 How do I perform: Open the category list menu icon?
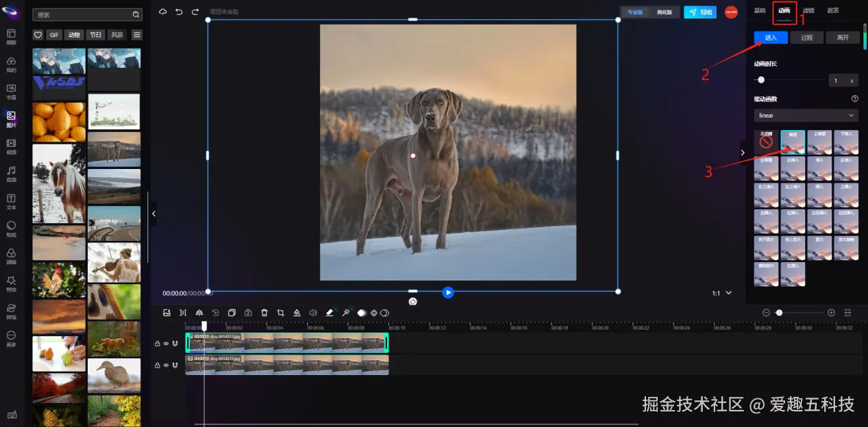point(137,35)
